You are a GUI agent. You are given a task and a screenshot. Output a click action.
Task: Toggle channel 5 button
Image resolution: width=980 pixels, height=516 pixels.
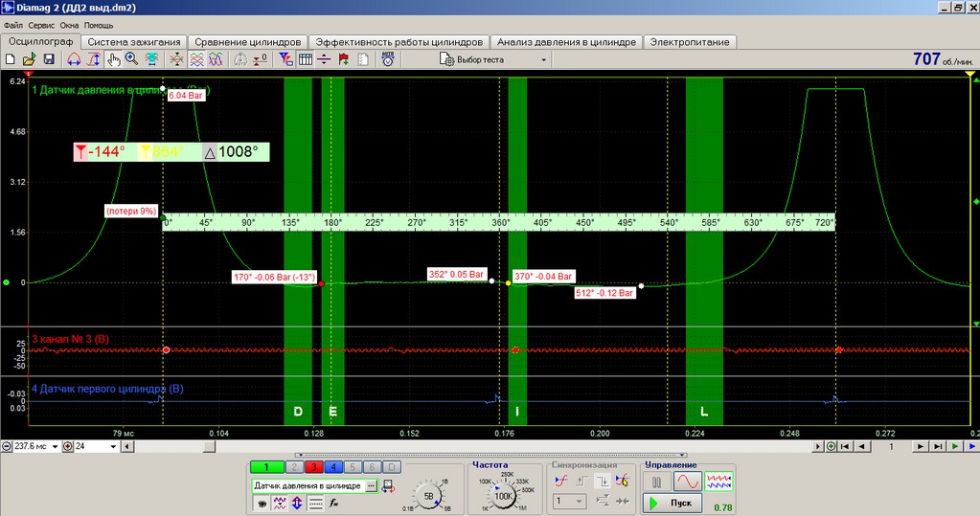pyautogui.click(x=353, y=466)
